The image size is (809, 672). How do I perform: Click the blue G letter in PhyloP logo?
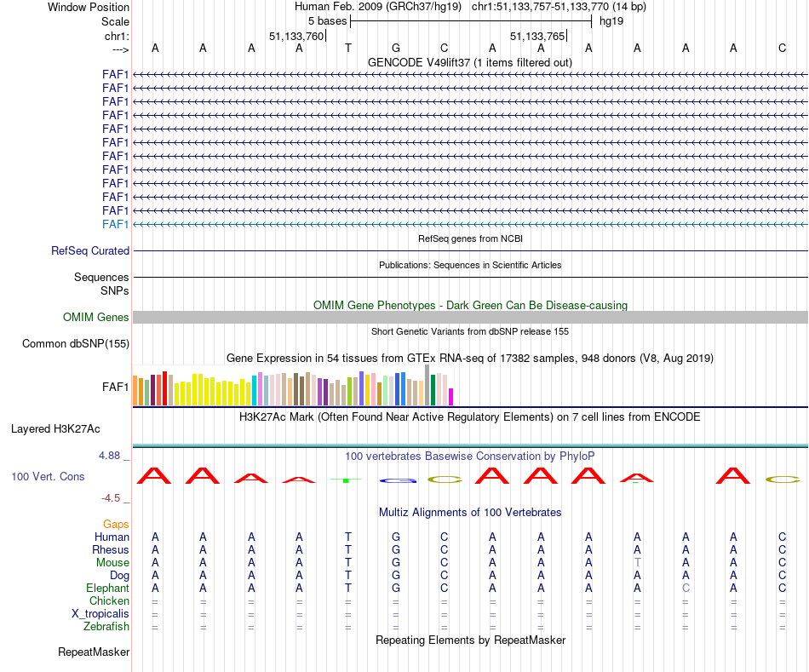coord(398,480)
